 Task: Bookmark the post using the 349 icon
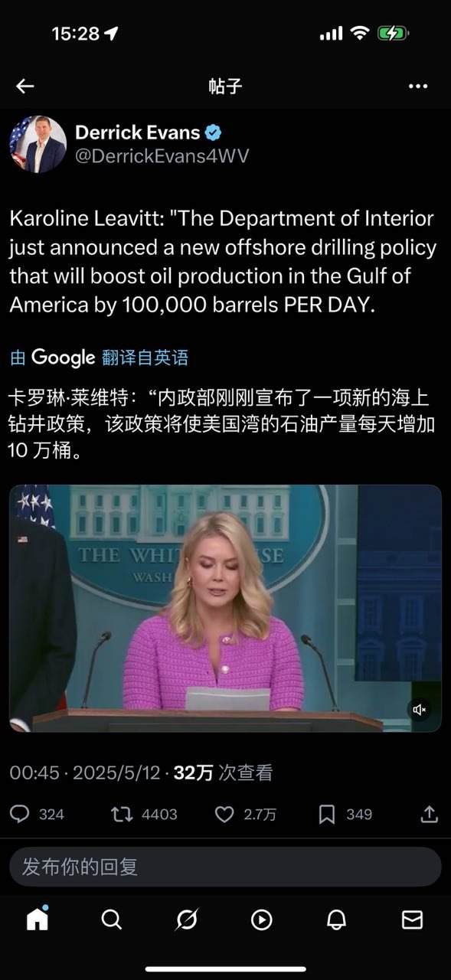[x=345, y=814]
